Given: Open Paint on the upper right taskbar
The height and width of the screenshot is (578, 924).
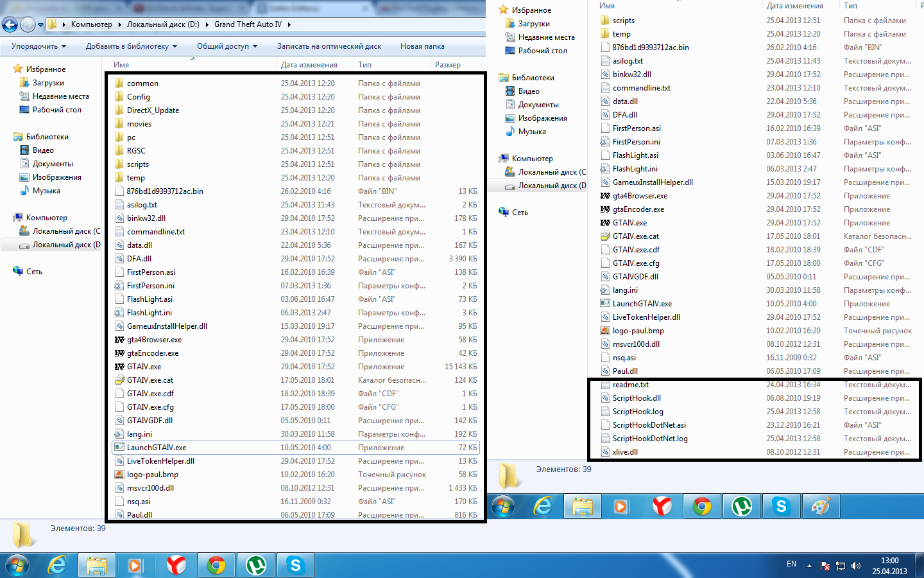Looking at the screenshot, I should [x=821, y=507].
